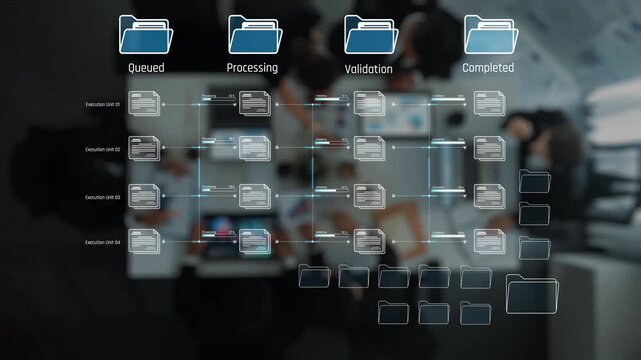641x360 pixels.
Task: Click the Completed stage label
Action: [x=488, y=68]
